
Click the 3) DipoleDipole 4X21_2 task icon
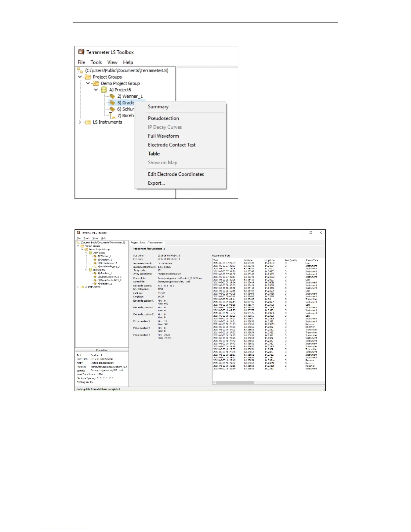[95, 280]
